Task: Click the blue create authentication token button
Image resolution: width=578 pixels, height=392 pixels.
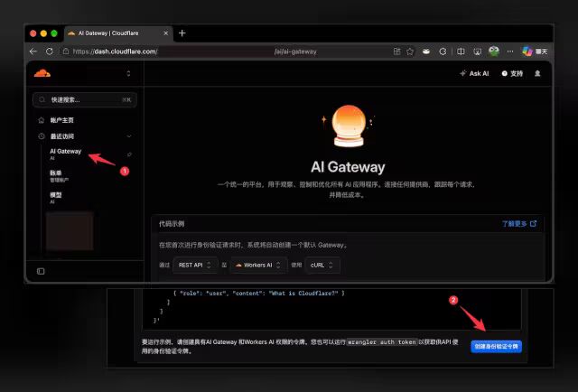Action: tap(496, 347)
